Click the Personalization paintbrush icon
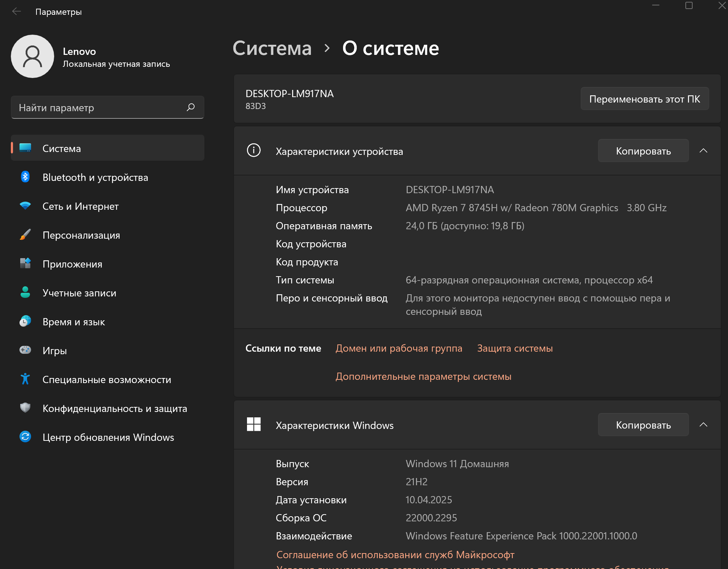This screenshot has height=569, width=728. [x=25, y=235]
